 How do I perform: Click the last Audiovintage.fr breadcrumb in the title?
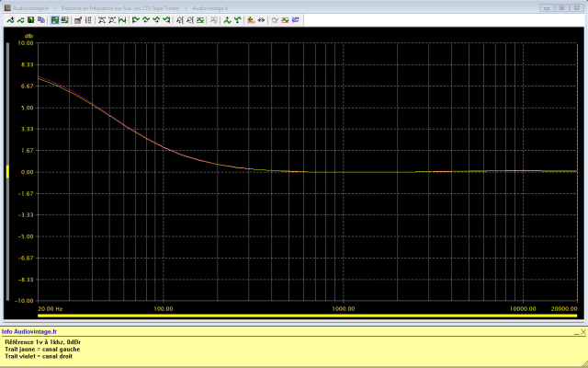[210, 8]
